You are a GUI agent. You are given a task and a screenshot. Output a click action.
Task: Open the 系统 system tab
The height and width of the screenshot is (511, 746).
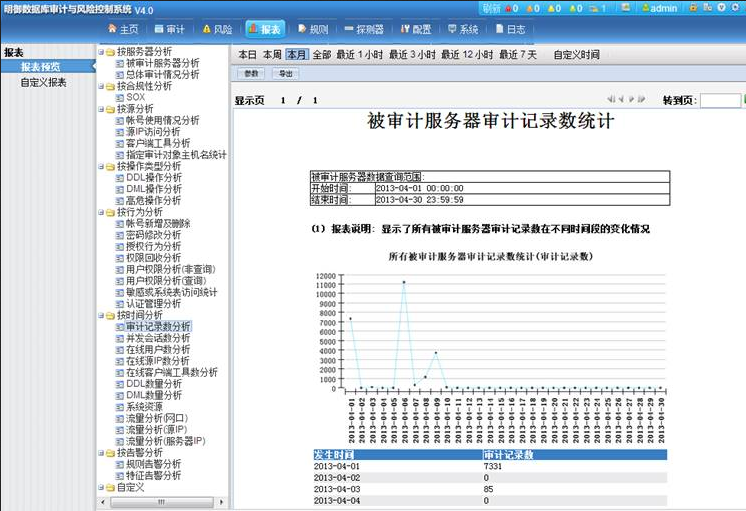coord(463,29)
